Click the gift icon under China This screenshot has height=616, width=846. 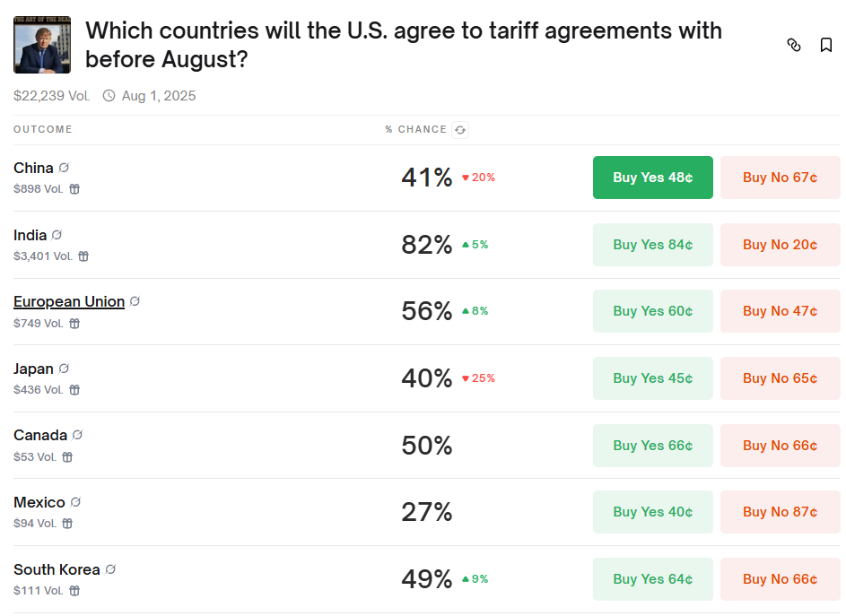click(x=74, y=189)
